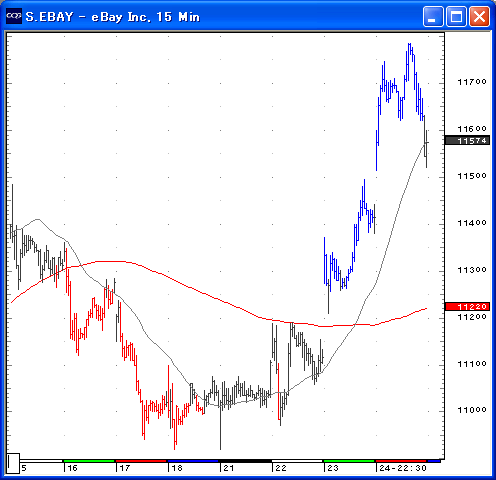Click the 11300 price axis label

point(472,270)
